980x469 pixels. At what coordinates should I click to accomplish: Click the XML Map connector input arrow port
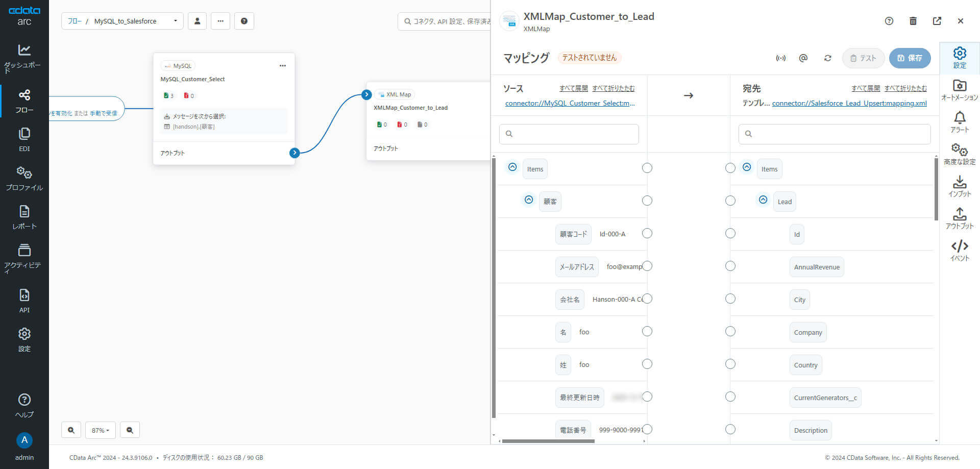(x=366, y=94)
